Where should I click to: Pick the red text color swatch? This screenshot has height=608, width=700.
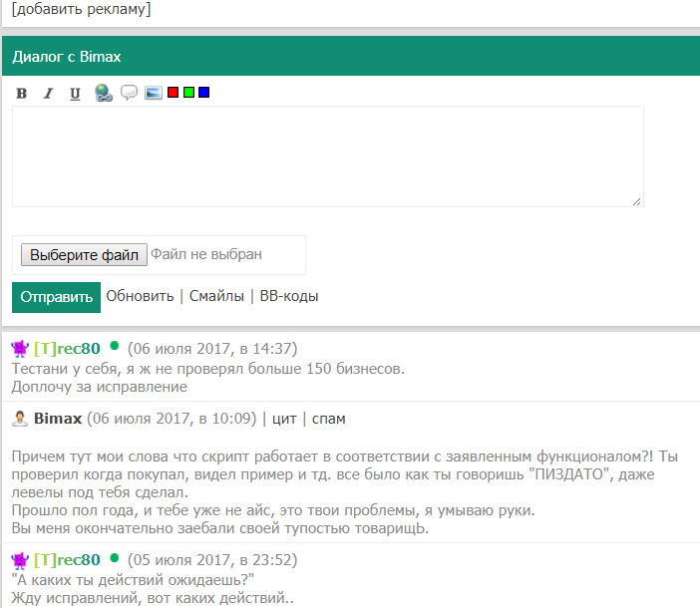173,93
